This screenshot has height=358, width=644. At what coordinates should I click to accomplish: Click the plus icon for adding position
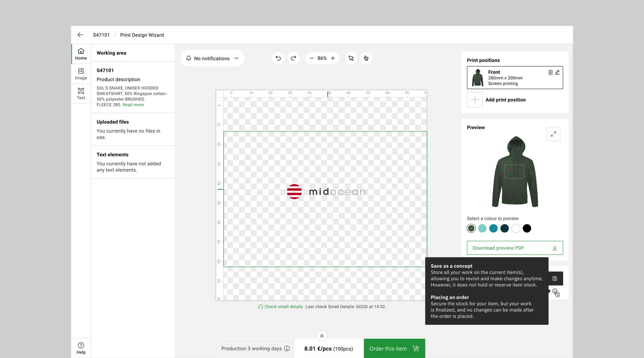coord(475,100)
